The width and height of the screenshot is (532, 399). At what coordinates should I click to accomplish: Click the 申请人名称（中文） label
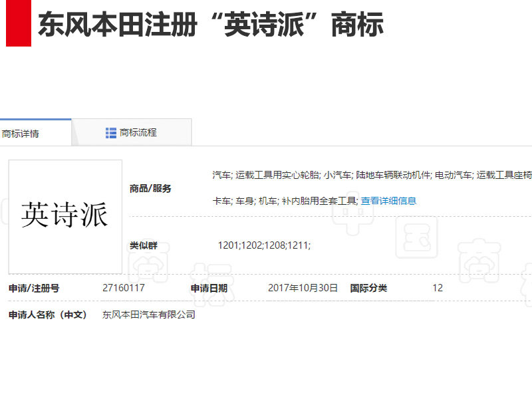pos(48,315)
